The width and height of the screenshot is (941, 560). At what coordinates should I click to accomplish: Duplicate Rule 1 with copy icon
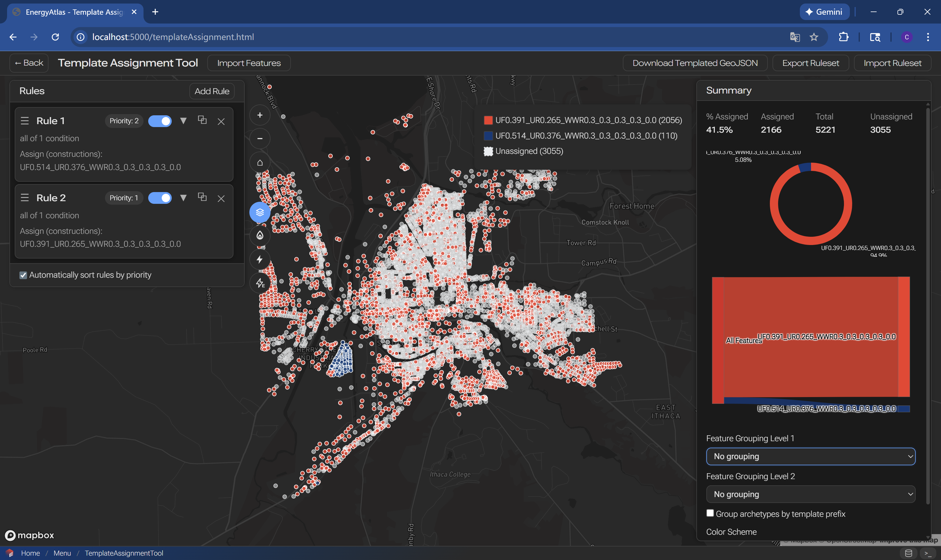202,120
